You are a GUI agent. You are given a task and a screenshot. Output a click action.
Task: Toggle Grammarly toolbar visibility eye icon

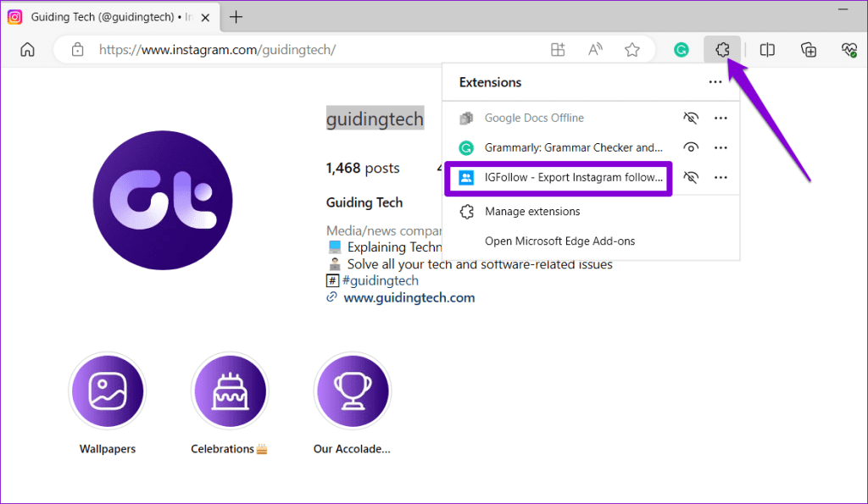[691, 147]
